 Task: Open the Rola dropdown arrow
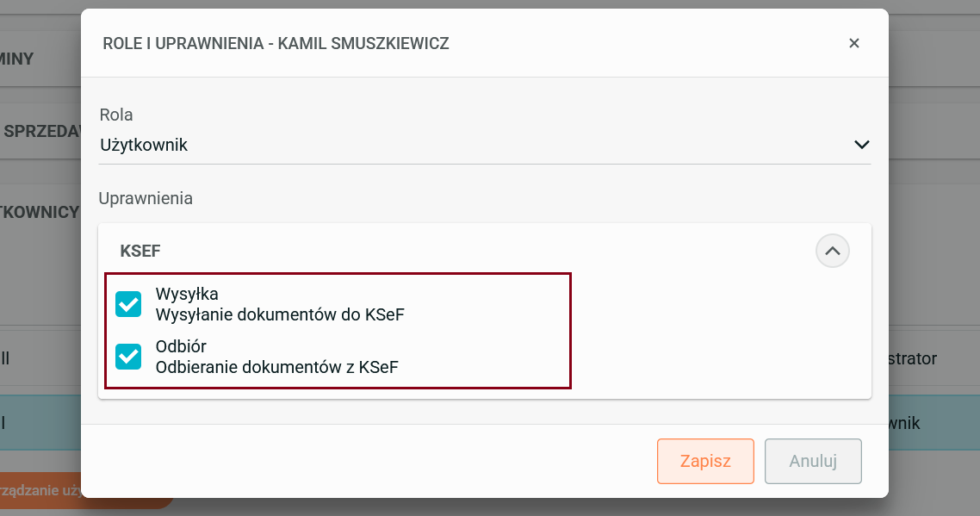861,145
